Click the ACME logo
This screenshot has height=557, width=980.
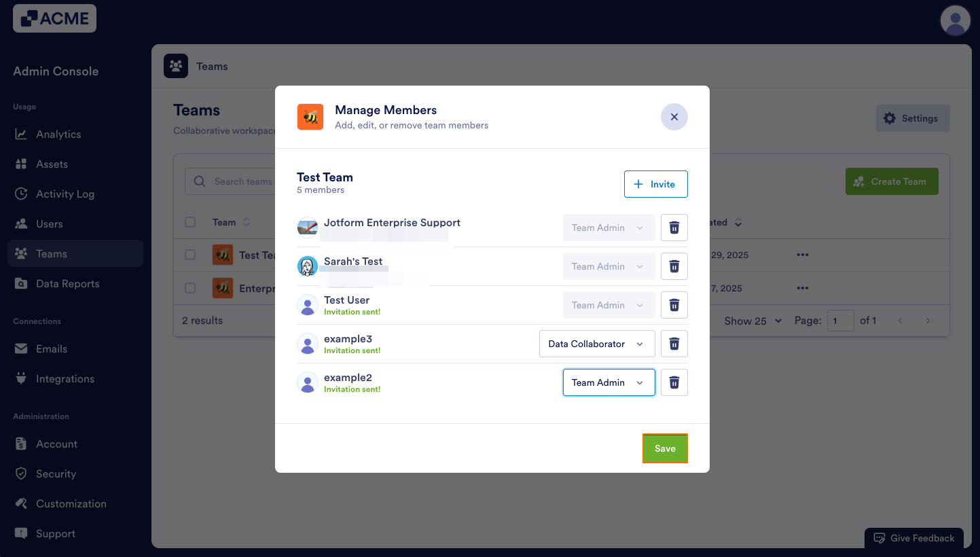54,18
